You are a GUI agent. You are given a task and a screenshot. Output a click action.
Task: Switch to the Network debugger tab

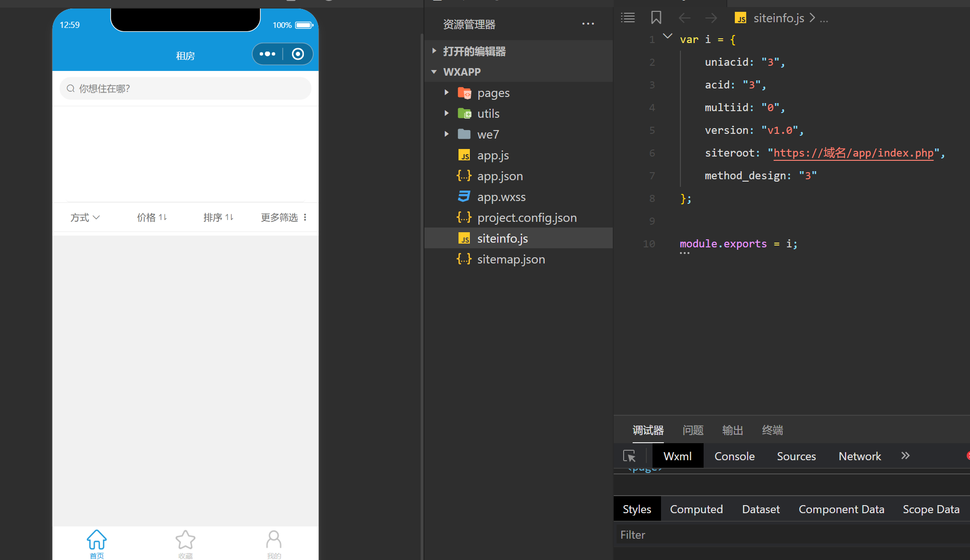point(860,455)
